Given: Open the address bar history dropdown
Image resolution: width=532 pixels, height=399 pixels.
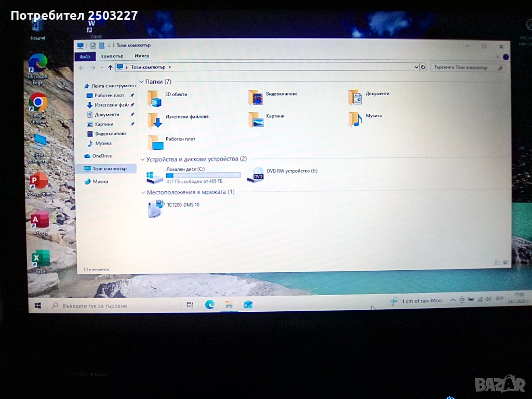Looking at the screenshot, I should click(416, 67).
